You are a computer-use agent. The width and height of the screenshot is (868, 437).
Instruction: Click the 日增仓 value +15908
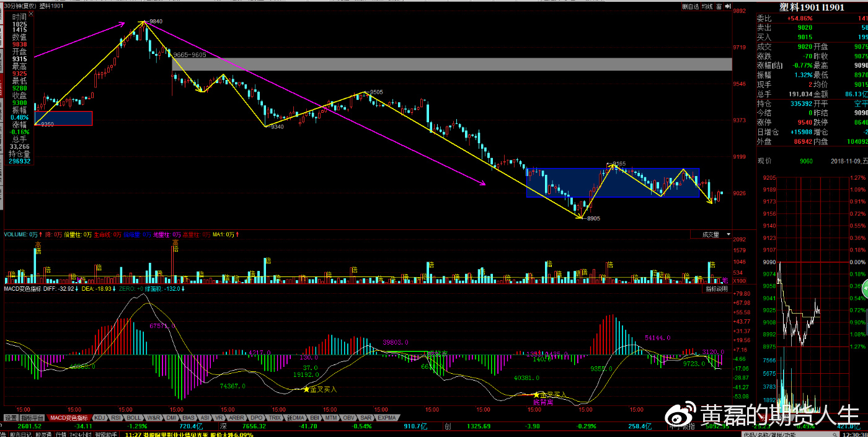click(800, 131)
